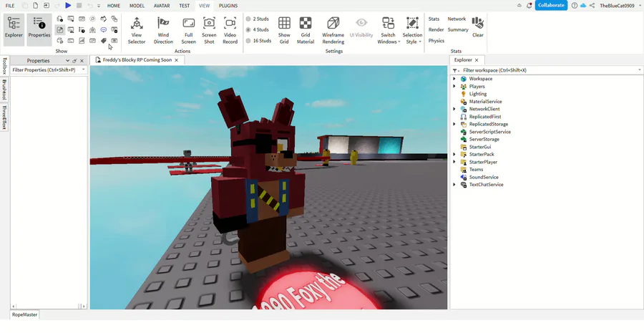Expand the NetworkClient tree node
The height and width of the screenshot is (333, 644).
(454, 109)
